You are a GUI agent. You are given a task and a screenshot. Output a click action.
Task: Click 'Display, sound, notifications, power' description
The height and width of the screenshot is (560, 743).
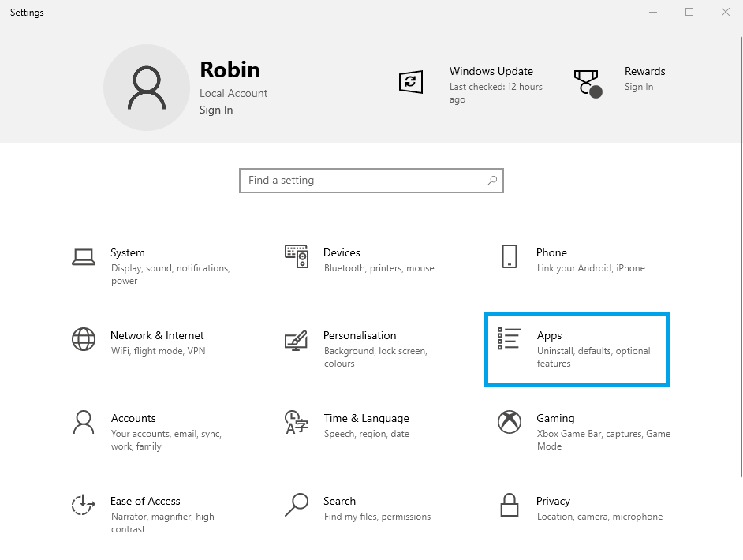coord(170,274)
